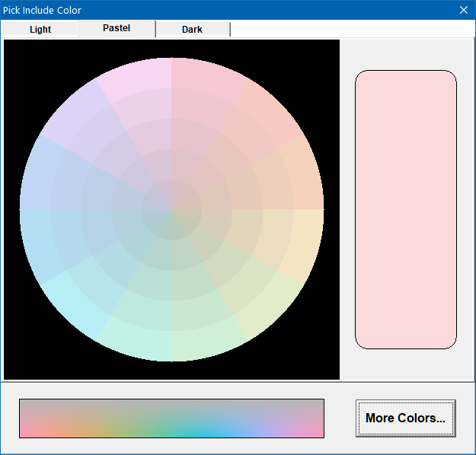Choose the outer periwinkle blue wheel segment
Viewport: 476px width, 455px height.
pyautogui.click(x=38, y=175)
